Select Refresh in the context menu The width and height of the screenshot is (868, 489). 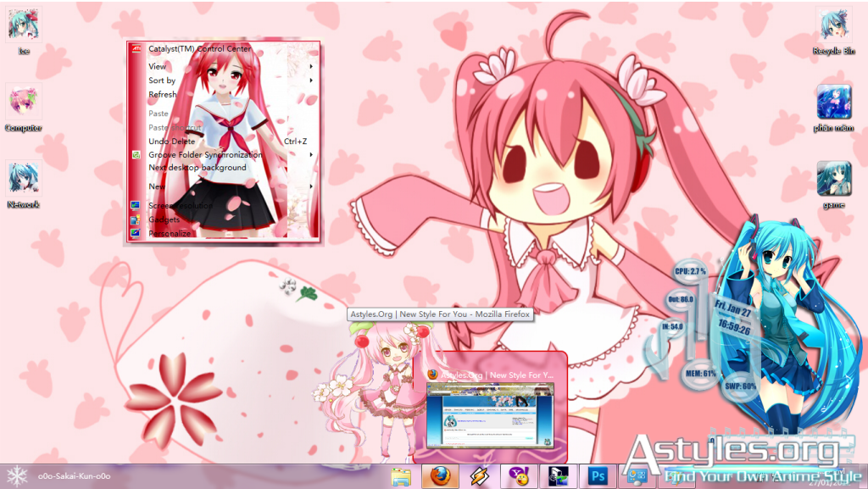tap(162, 95)
